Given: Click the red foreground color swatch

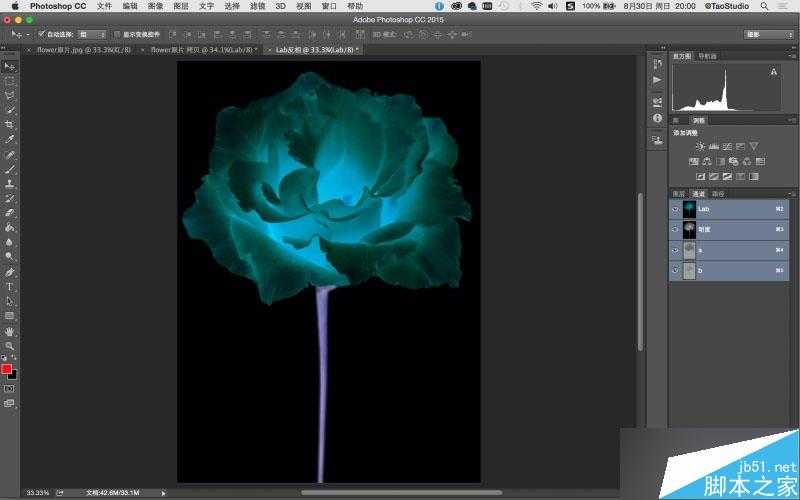Looking at the screenshot, I should (x=7, y=369).
